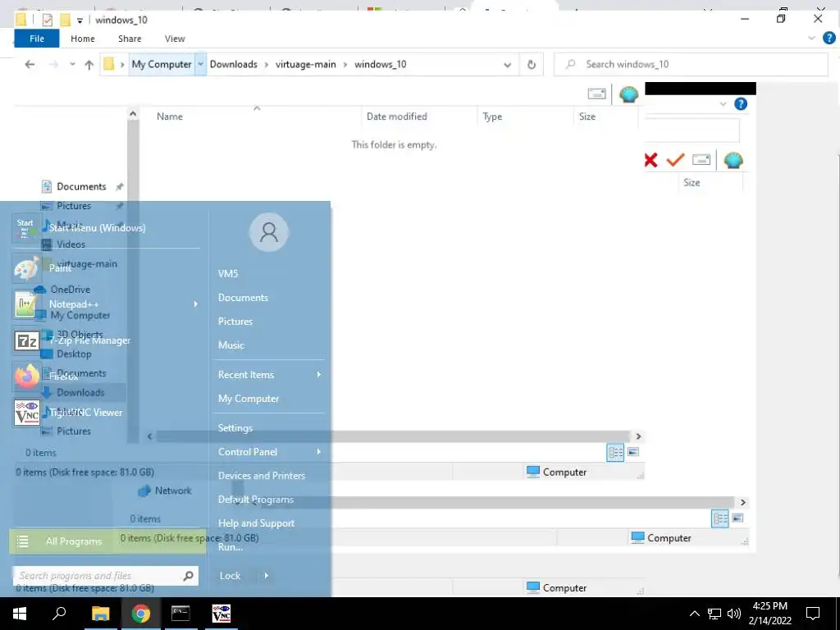Open 7-Zip File Manager in Start menu
Screen dimensions: 840x630
point(89,340)
